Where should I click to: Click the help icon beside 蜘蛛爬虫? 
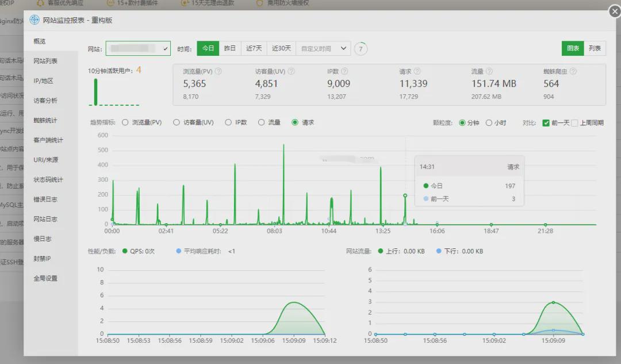(x=573, y=71)
